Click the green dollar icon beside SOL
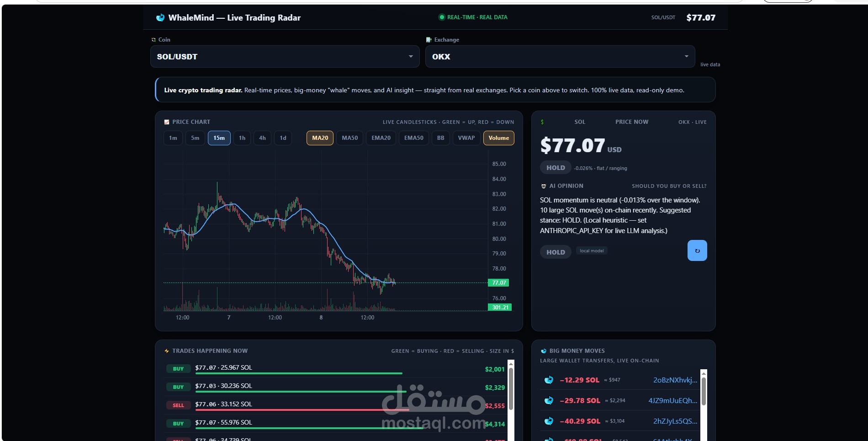This screenshot has height=441, width=868. pos(542,122)
